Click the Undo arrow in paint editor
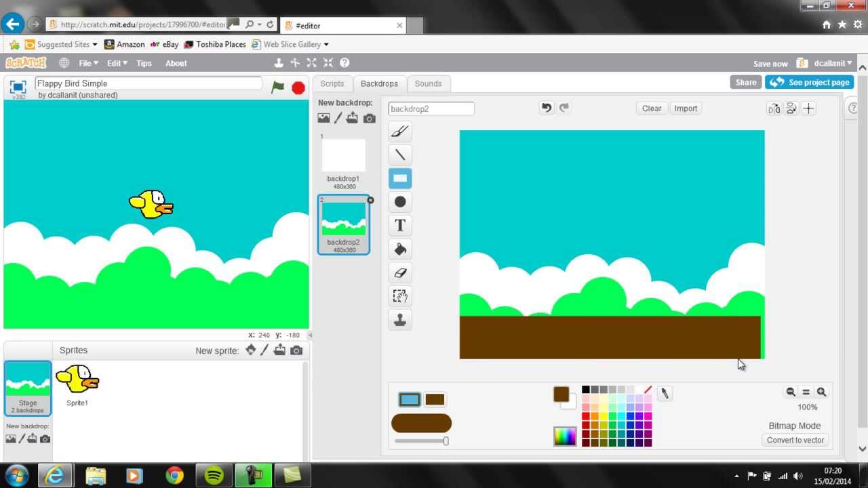The height and width of the screenshot is (488, 868). pyautogui.click(x=547, y=108)
